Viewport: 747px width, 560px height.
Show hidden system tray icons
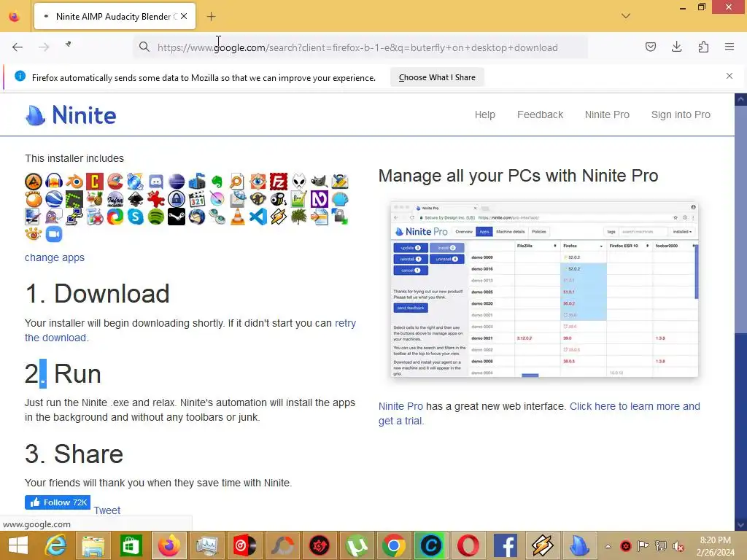608,546
